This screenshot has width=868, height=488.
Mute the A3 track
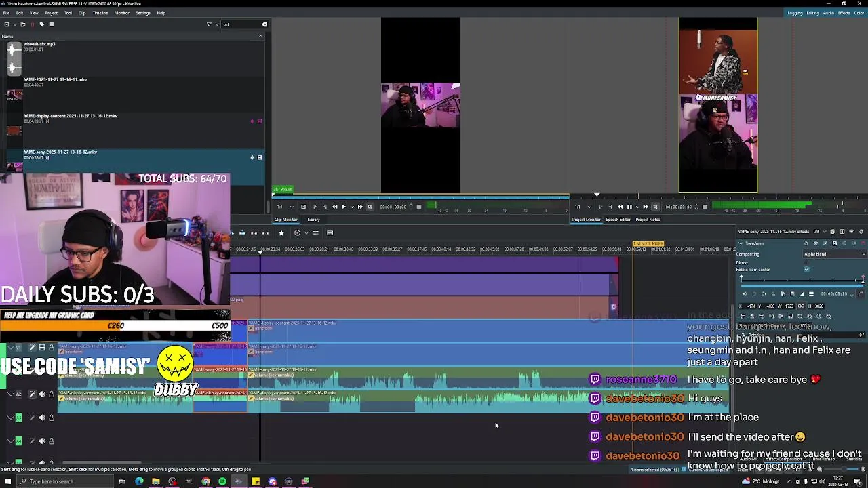[x=41, y=418]
